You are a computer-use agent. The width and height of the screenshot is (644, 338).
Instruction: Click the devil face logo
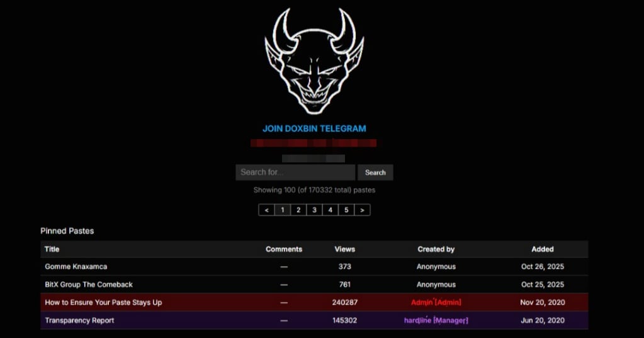click(x=314, y=61)
